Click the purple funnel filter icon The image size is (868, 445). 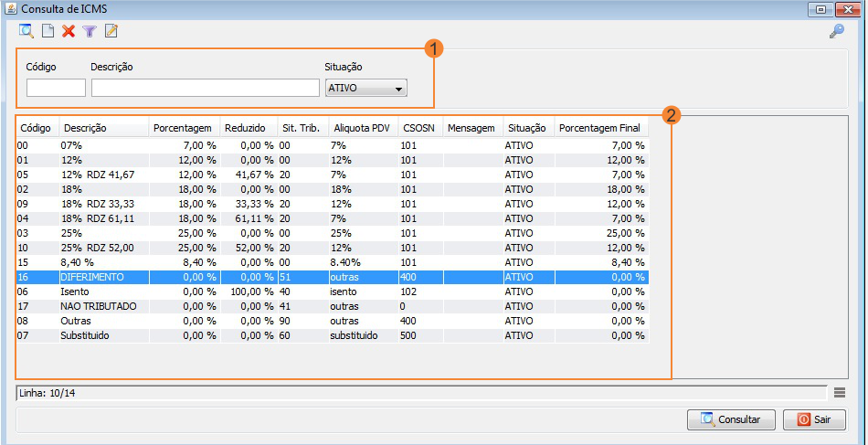coord(90,31)
